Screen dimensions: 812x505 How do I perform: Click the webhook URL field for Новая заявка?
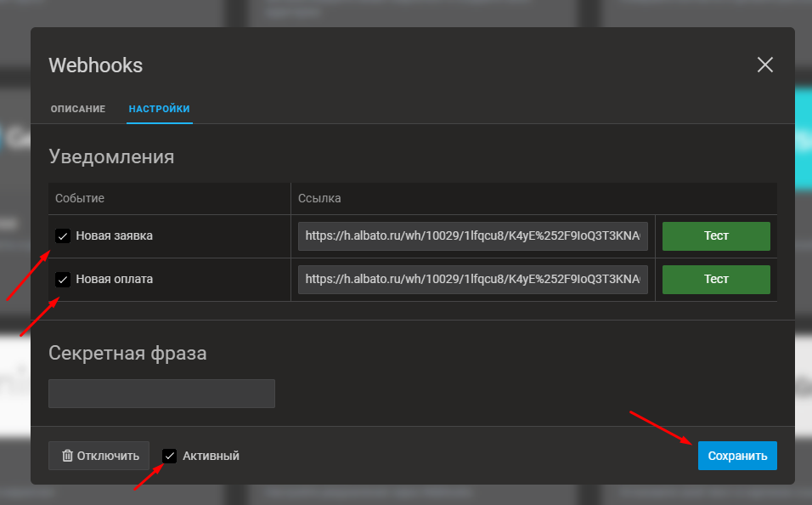[472, 236]
